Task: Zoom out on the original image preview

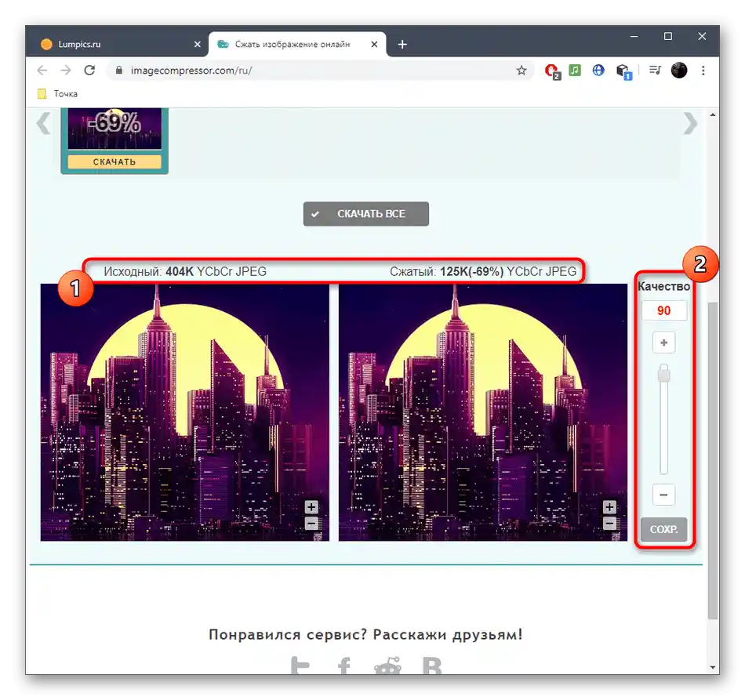Action: [x=311, y=524]
